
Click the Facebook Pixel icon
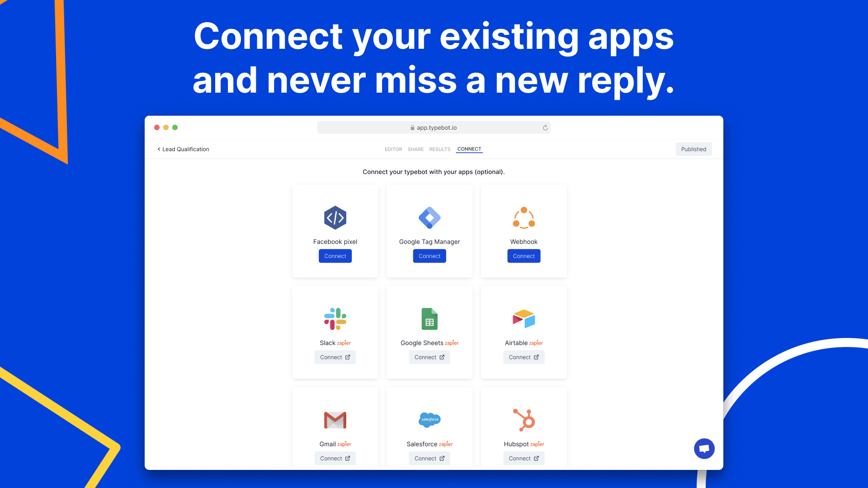pos(335,217)
